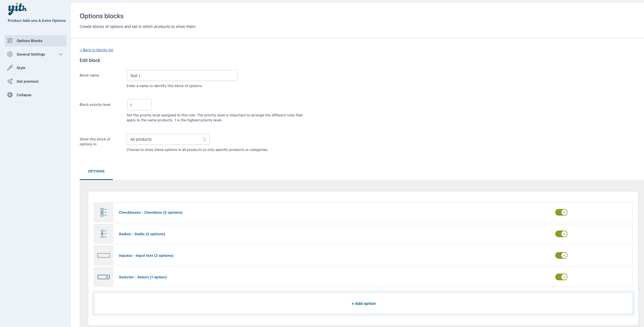The height and width of the screenshot is (327, 644).
Task: Switch off the Selector option toggle
Action: pyautogui.click(x=561, y=277)
